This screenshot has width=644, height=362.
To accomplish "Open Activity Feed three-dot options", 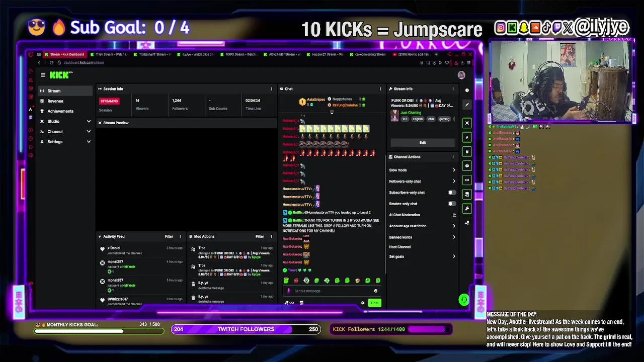I will coord(180,236).
